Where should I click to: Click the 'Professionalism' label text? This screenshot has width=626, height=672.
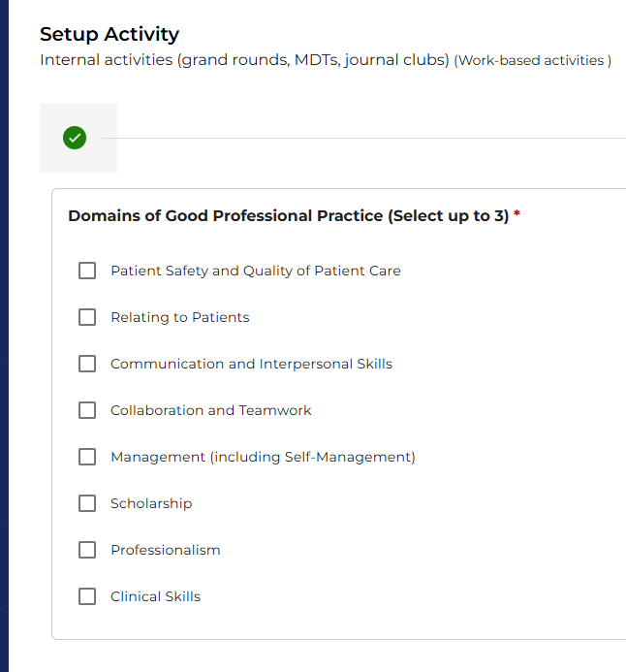165,550
